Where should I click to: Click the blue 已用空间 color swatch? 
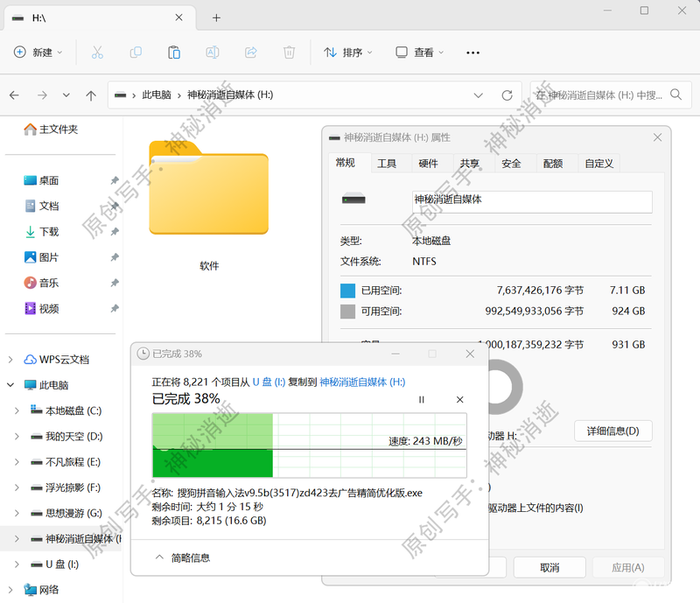[x=347, y=291]
